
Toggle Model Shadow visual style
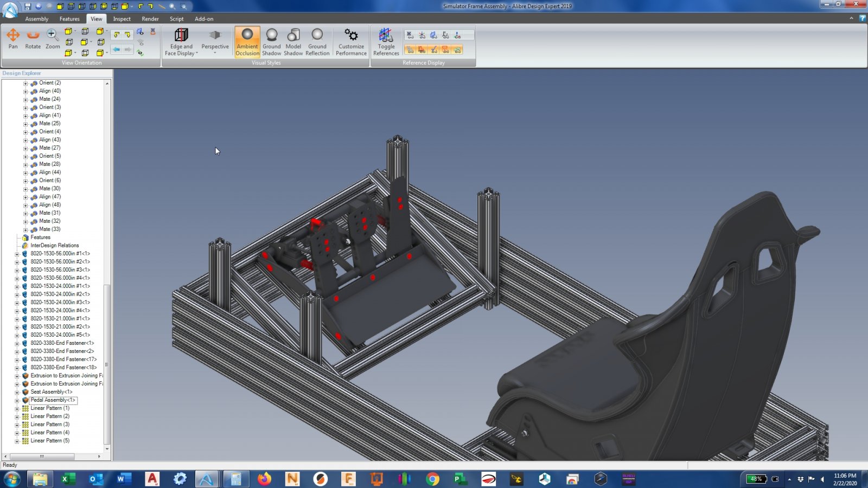point(293,42)
